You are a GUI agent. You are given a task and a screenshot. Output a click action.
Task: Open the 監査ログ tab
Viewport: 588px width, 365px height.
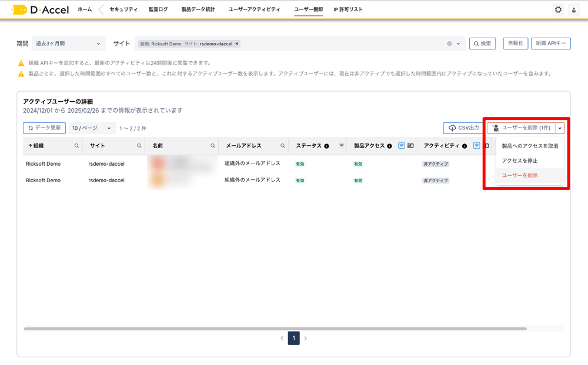tap(158, 9)
